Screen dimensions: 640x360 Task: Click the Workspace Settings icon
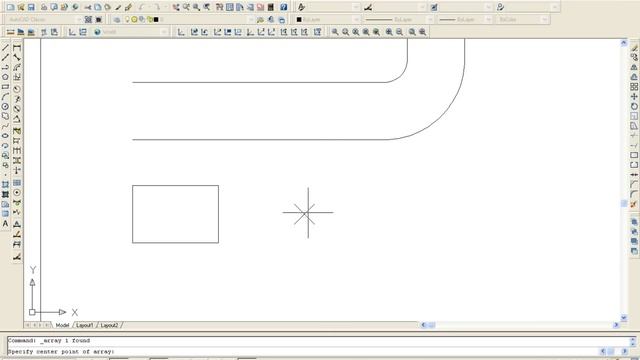click(x=88, y=19)
